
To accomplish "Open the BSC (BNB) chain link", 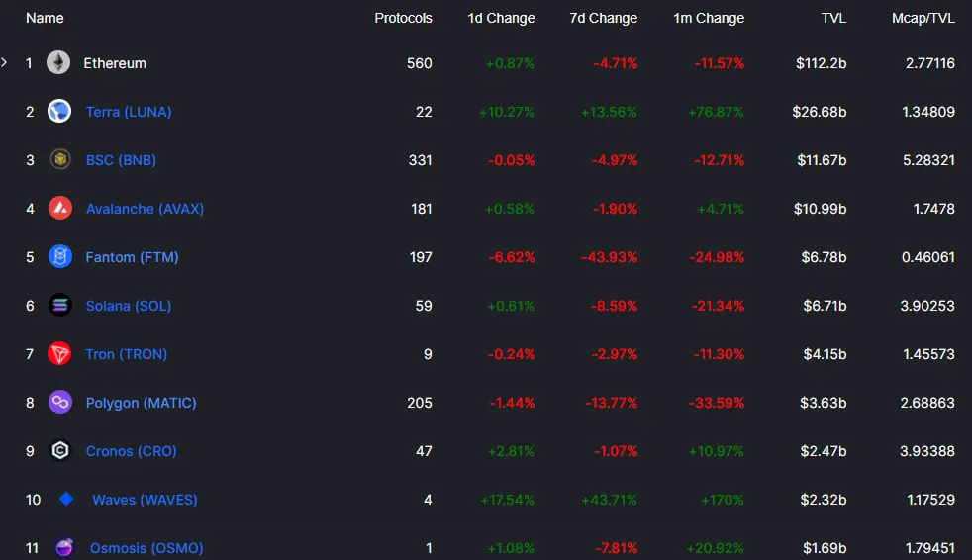I will pos(121,160).
